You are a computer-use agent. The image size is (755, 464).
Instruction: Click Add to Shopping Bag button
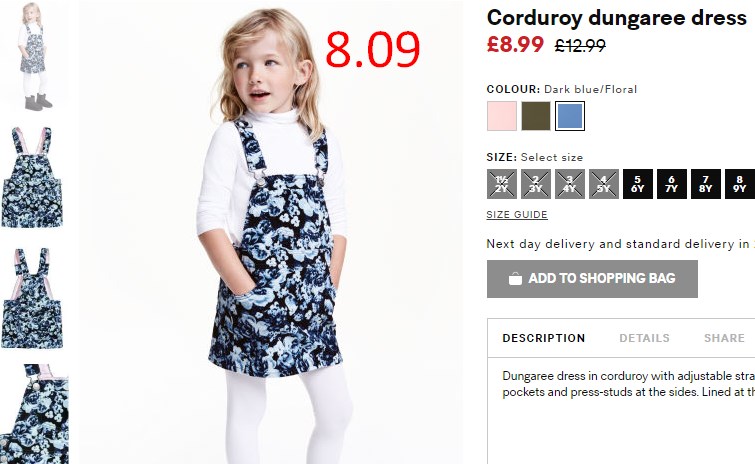tap(592, 279)
